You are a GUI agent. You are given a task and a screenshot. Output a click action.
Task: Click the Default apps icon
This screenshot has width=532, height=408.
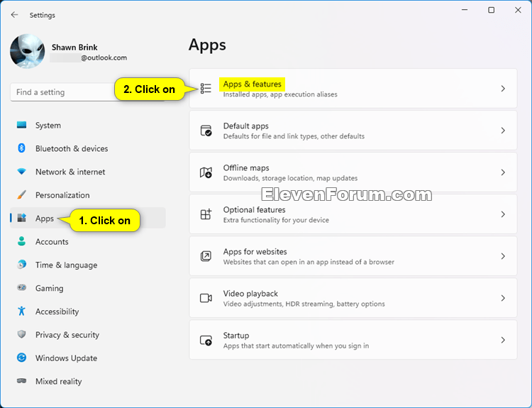pos(206,131)
